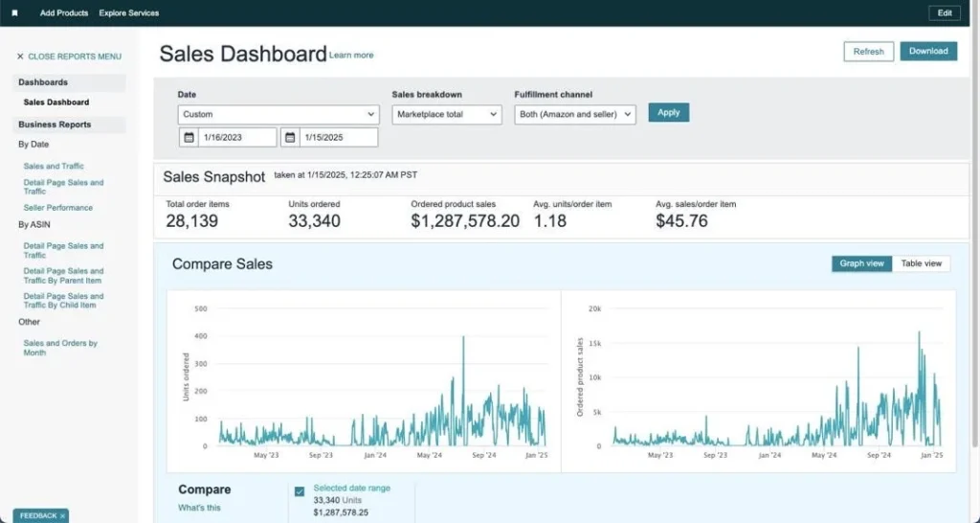Dismiss the Feedback tab with its X

point(62,515)
